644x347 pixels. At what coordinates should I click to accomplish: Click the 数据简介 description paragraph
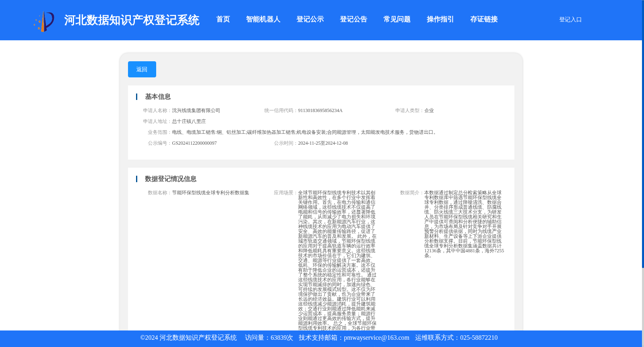pos(464,224)
